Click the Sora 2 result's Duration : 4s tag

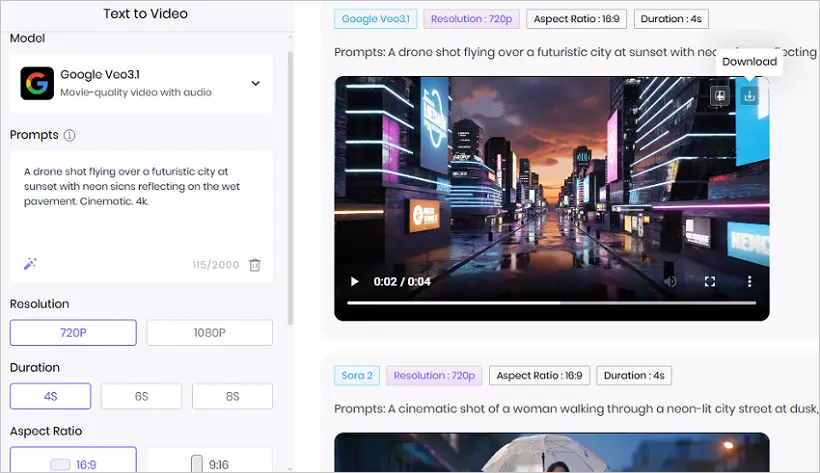(634, 376)
